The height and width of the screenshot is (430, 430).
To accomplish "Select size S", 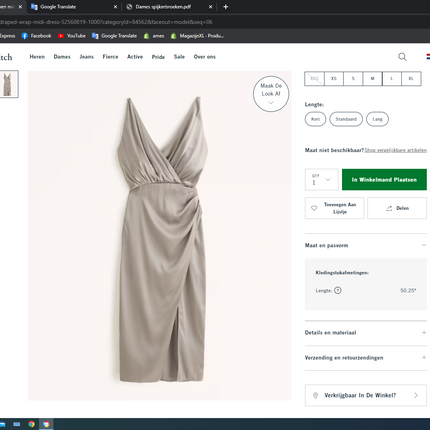I will pyautogui.click(x=353, y=79).
